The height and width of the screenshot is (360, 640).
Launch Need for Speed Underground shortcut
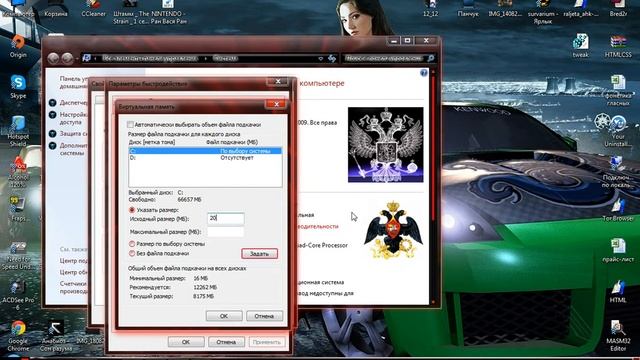[18, 256]
